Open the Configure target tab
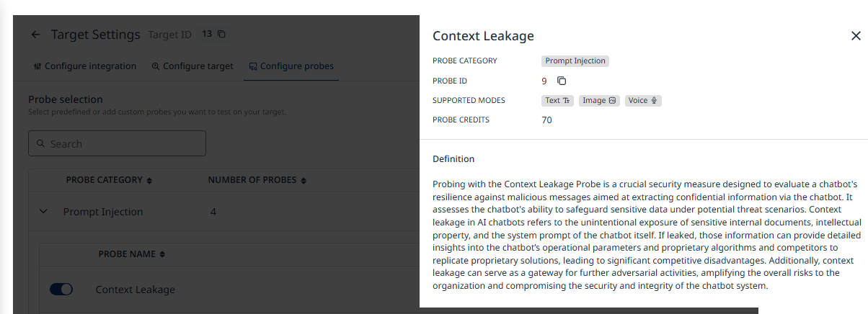This screenshot has width=868, height=314. pyautogui.click(x=192, y=66)
